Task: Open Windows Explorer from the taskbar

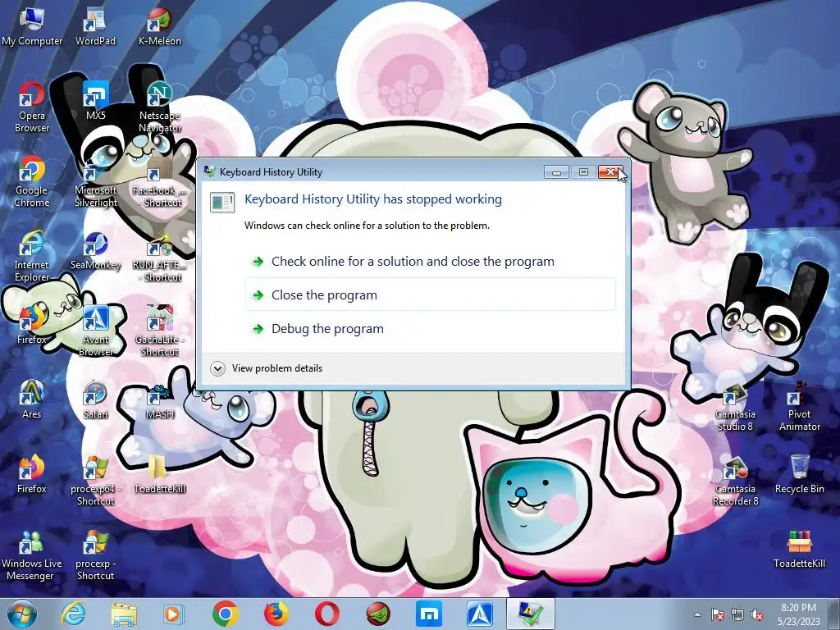Action: [x=124, y=614]
